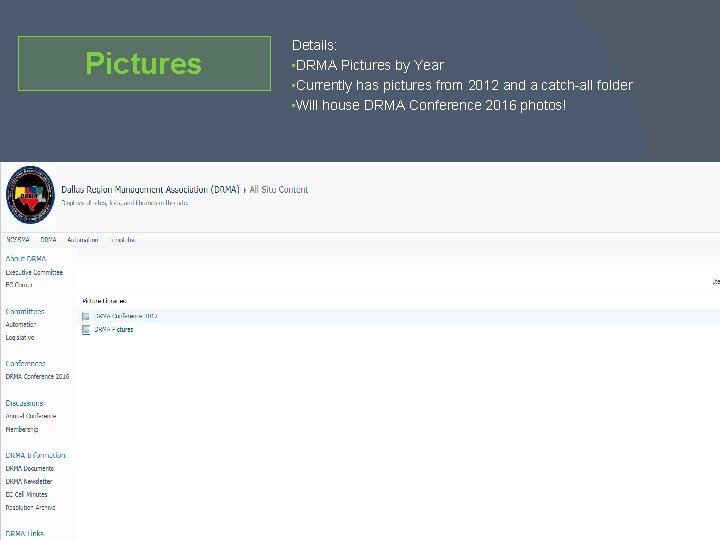The image size is (720, 540).
Task: Click the 'Will house DRMA Conference 2016 photos!' bullet
Action: (x=429, y=105)
